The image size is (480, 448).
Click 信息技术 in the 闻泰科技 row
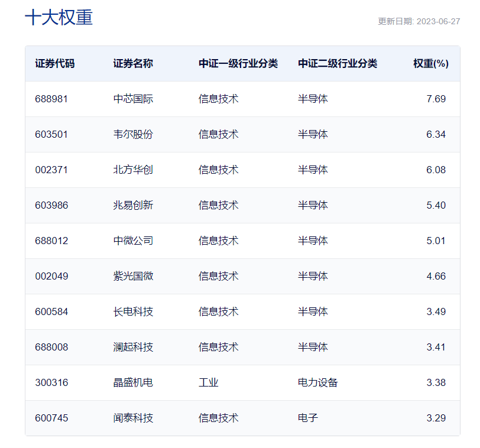[218, 418]
